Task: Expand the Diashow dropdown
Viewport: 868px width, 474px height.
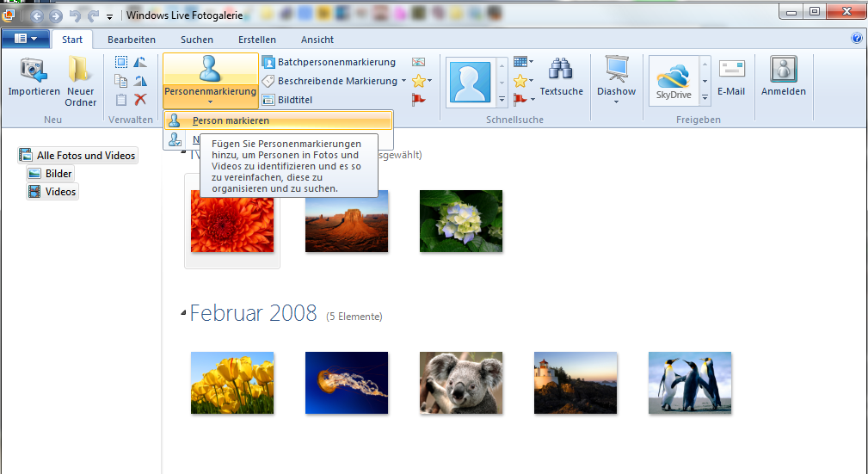Action: [616, 102]
